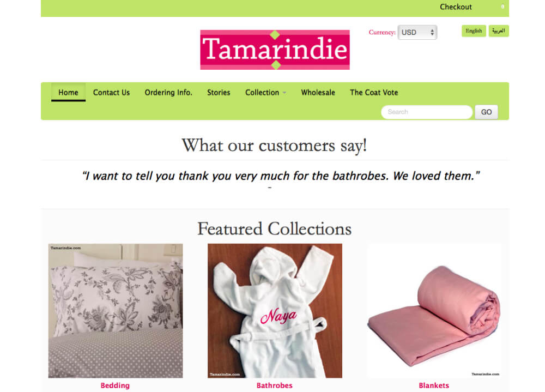Go to the Home tab
This screenshot has width=545, height=392.
[x=68, y=93]
